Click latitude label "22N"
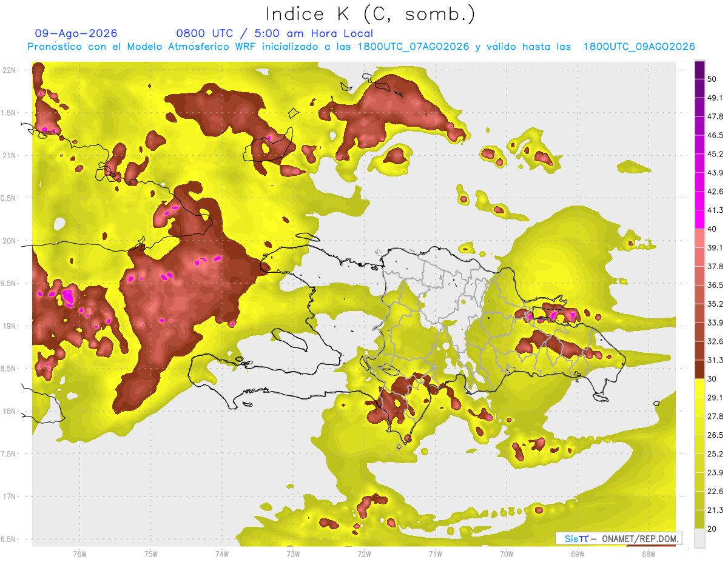 tap(10, 70)
